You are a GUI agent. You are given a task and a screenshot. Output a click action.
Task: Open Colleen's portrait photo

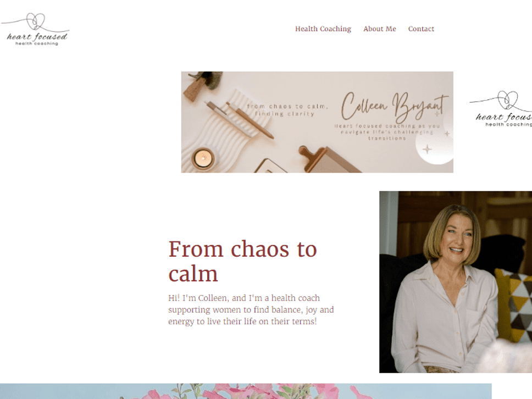(x=455, y=282)
